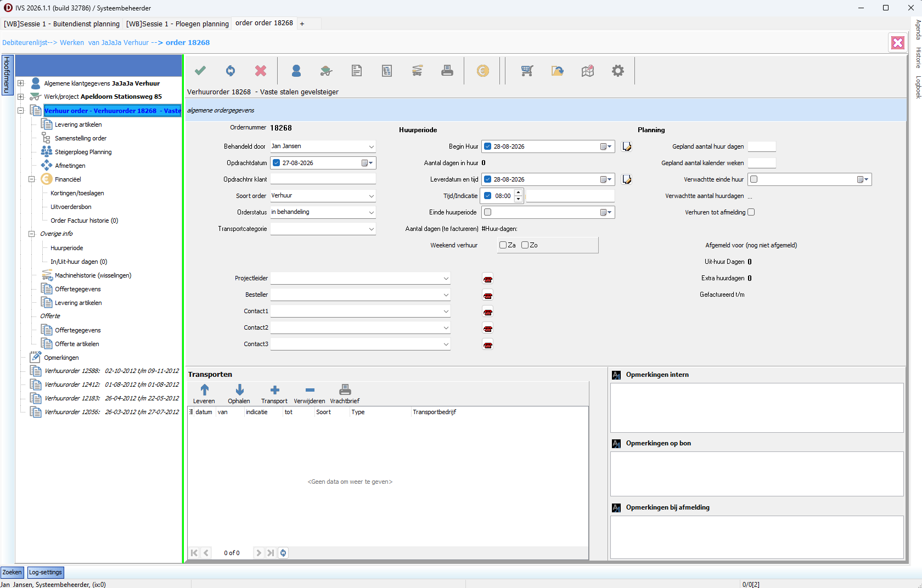The height and width of the screenshot is (588, 922).
Task: Click the Zoeken button at bottom
Action: (x=12, y=572)
